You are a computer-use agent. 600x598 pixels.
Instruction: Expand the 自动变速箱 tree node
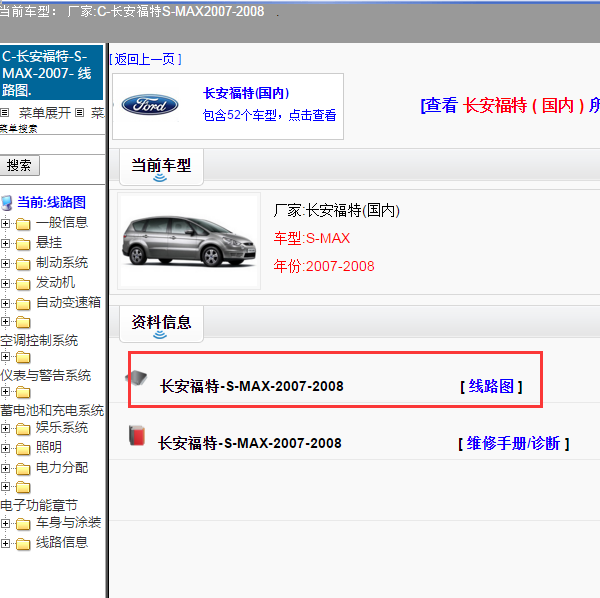click(x=5, y=303)
